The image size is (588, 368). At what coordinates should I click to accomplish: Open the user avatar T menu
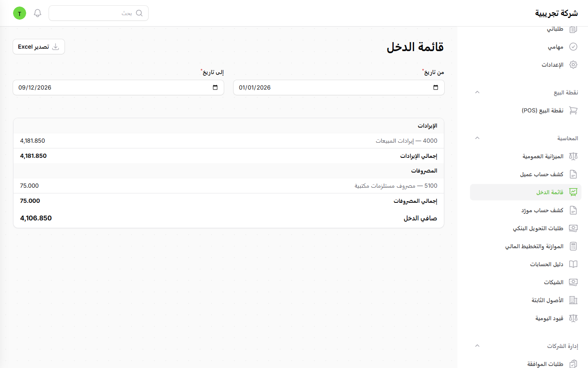tap(20, 13)
